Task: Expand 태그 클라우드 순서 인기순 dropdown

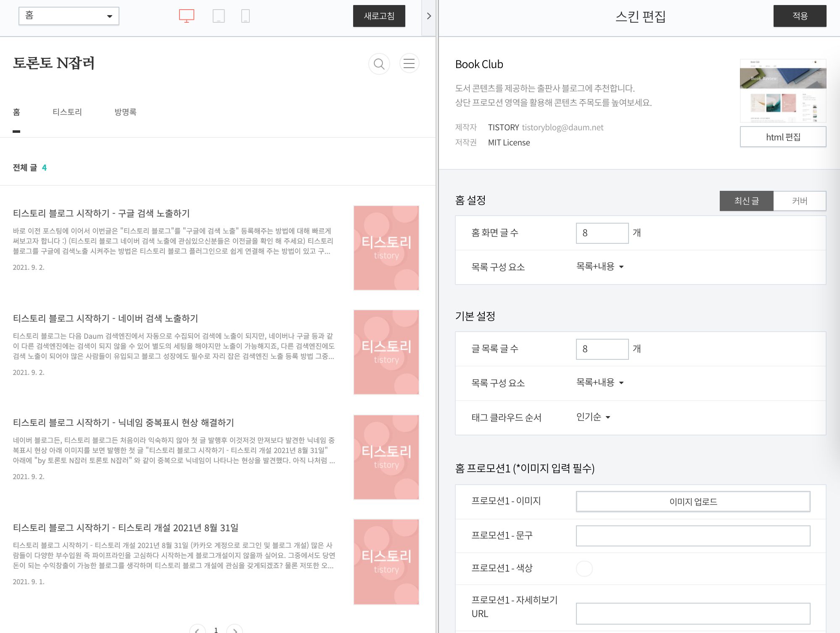Action: click(593, 417)
